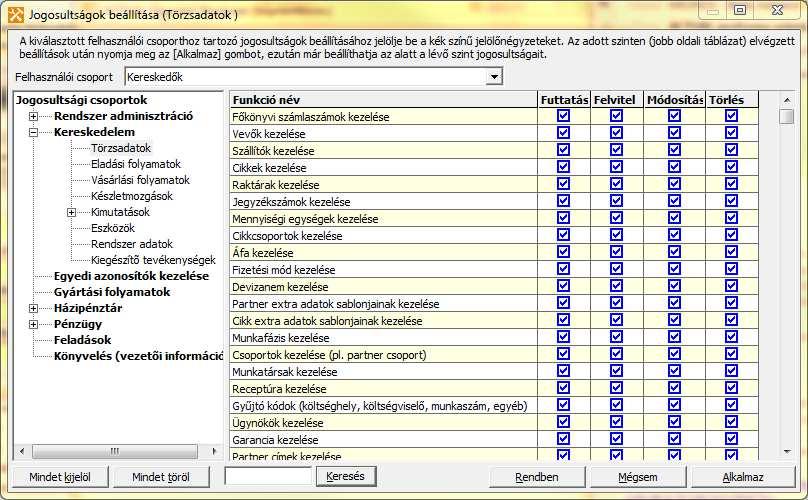Click the Módosítás column header
Image resolution: width=808 pixels, height=500 pixels.
[x=675, y=99]
